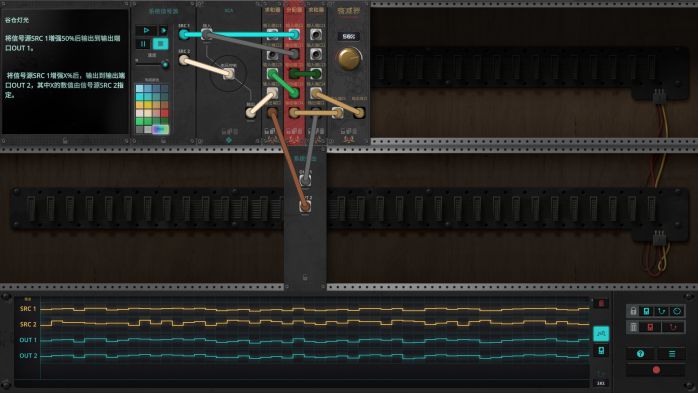Adjust the simulation speed slider knob
The image size is (698, 393).
click(165, 65)
